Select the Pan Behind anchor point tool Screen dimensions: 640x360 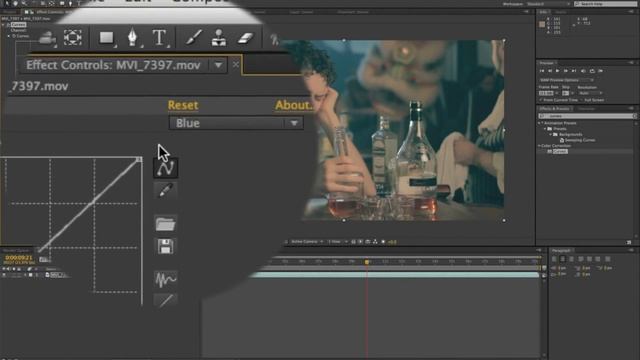[73, 38]
